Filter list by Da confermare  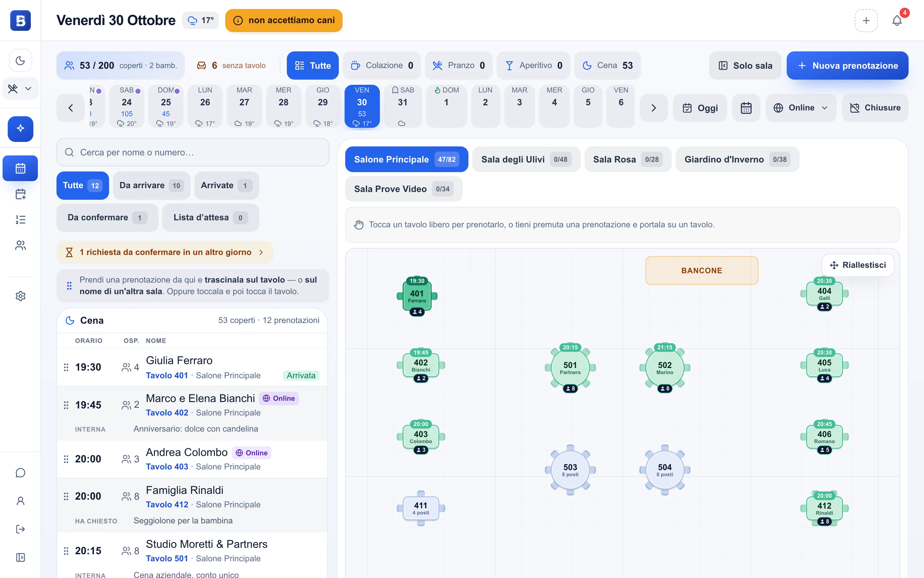[x=107, y=217]
